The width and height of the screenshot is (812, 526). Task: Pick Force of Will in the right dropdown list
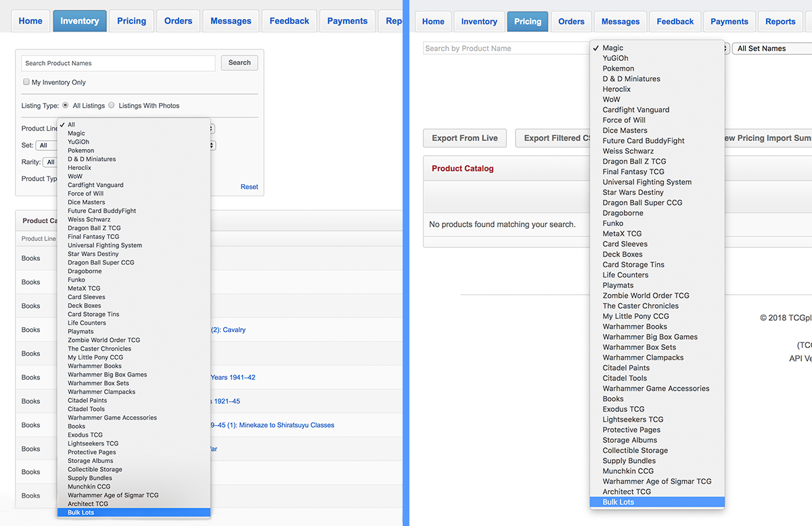click(x=657, y=120)
